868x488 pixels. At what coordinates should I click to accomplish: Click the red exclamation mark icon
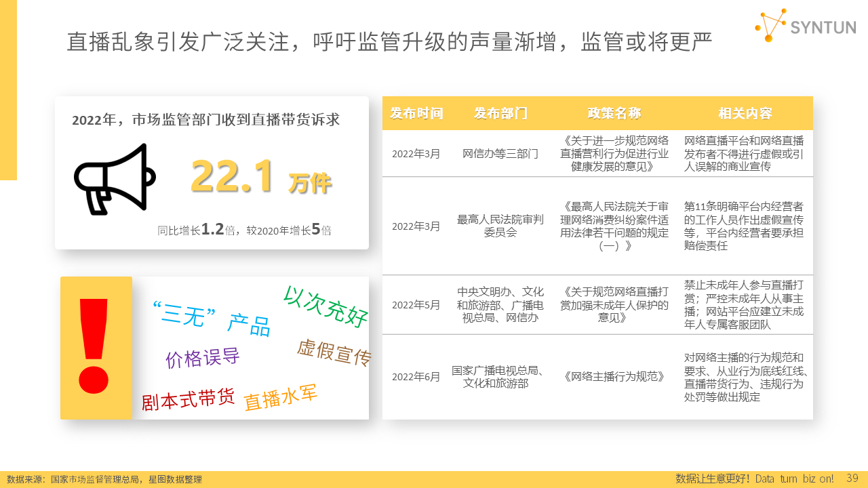tap(94, 346)
